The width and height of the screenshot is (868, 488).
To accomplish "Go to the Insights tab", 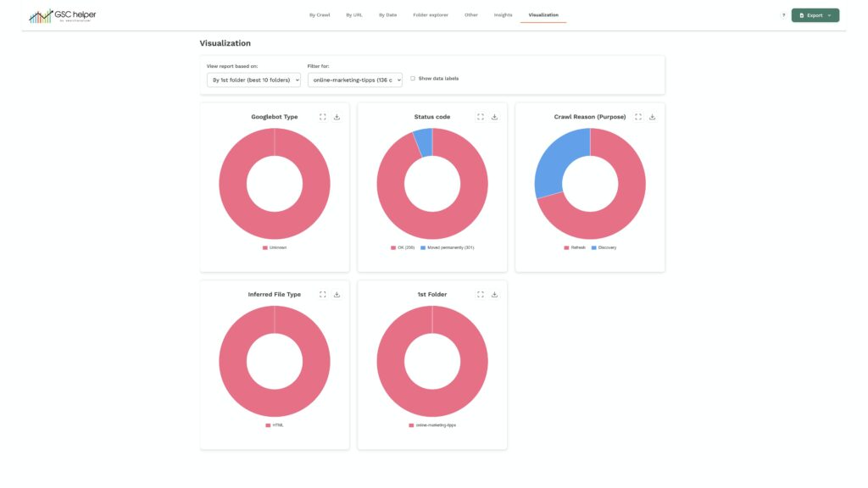I will (x=503, y=15).
